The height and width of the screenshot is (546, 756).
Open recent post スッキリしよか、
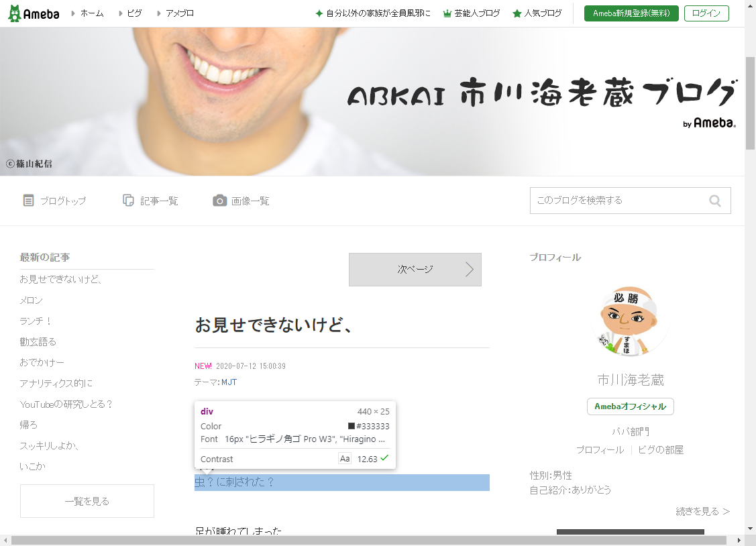[49, 446]
